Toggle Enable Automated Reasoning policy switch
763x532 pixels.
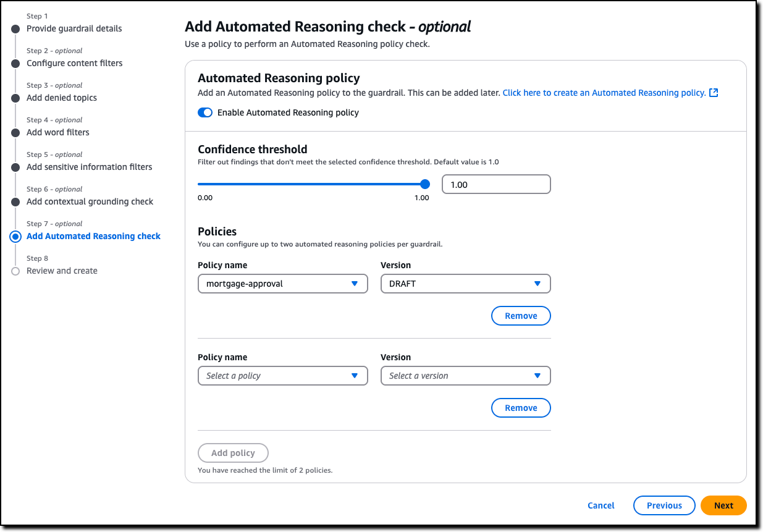[x=205, y=112]
